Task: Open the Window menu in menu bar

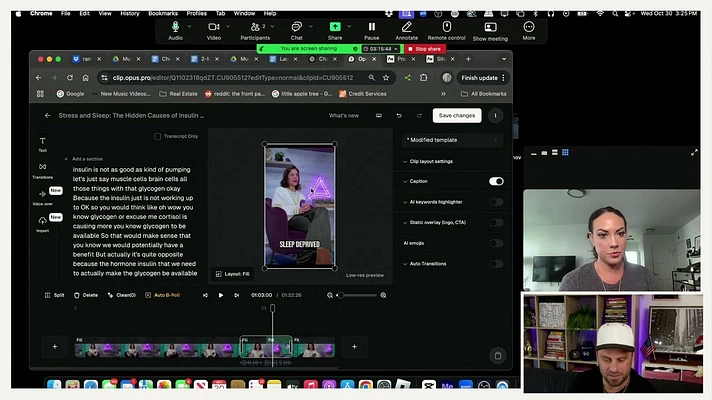Action: (244, 14)
